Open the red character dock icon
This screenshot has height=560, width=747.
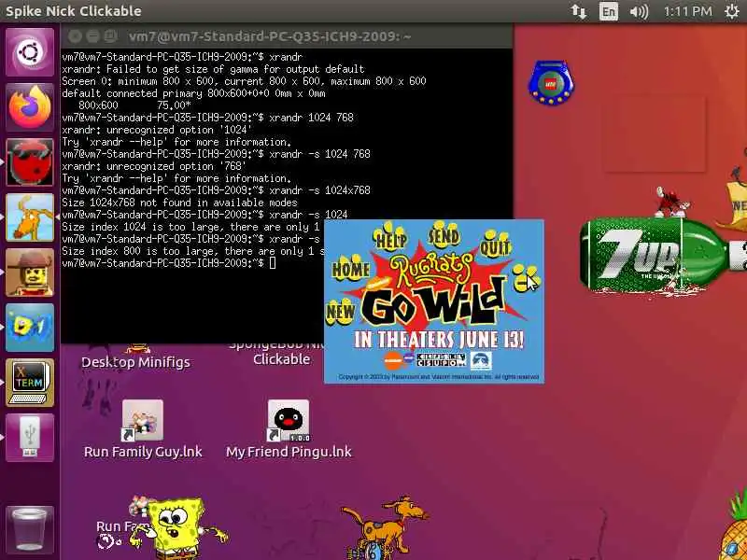click(30, 162)
